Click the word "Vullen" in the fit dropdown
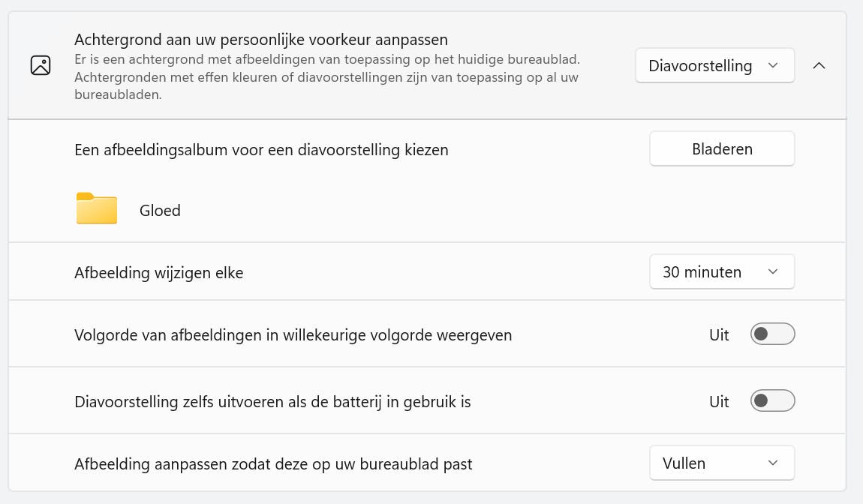Screen dimensions: 863x504 (684, 463)
